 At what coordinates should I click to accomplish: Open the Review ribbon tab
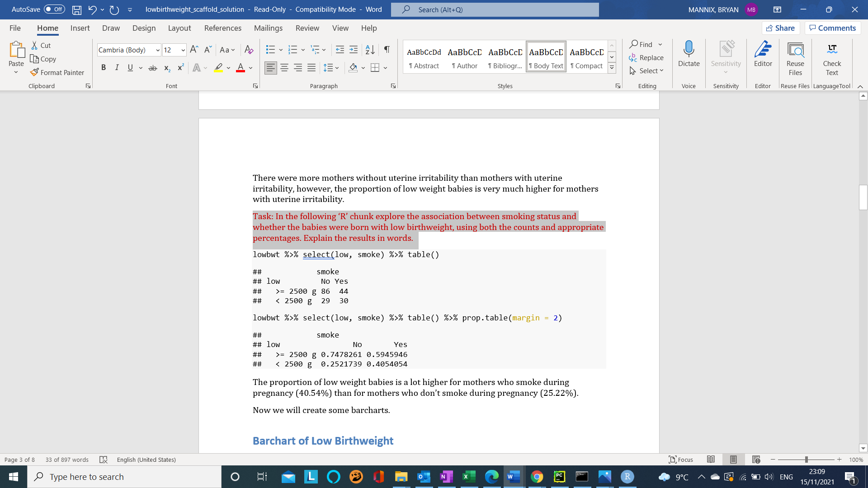click(x=307, y=28)
